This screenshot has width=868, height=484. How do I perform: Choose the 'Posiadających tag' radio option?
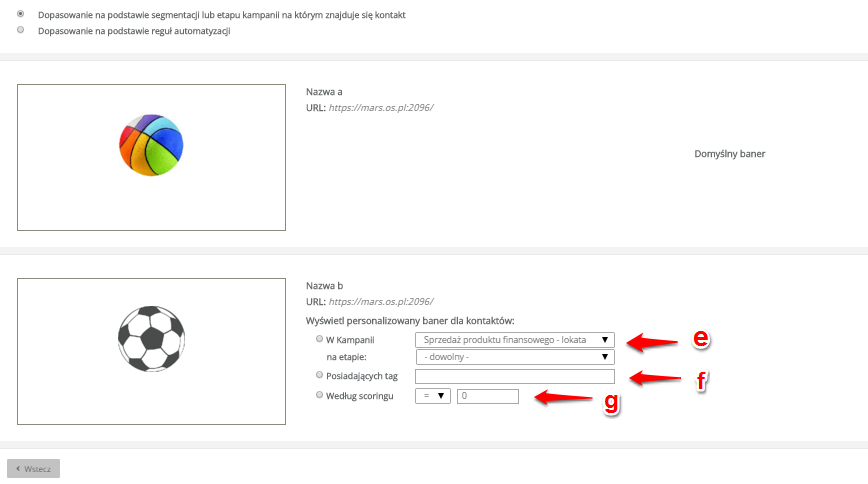coord(319,375)
